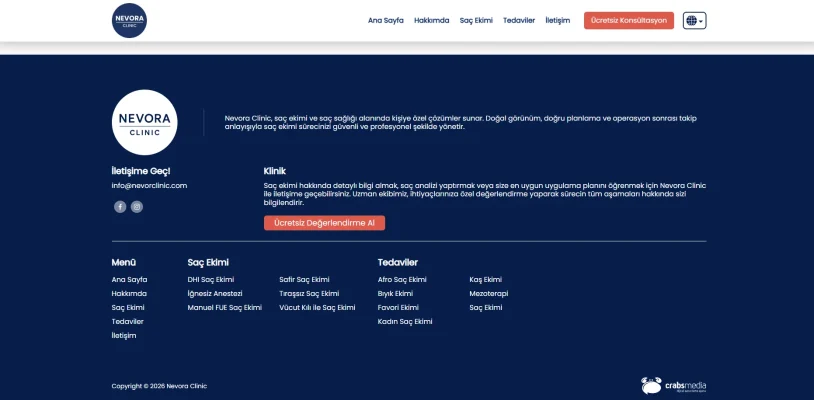Open Hakkımda under the footer Menü
Viewport: 814px width, 400px height.
(129, 294)
